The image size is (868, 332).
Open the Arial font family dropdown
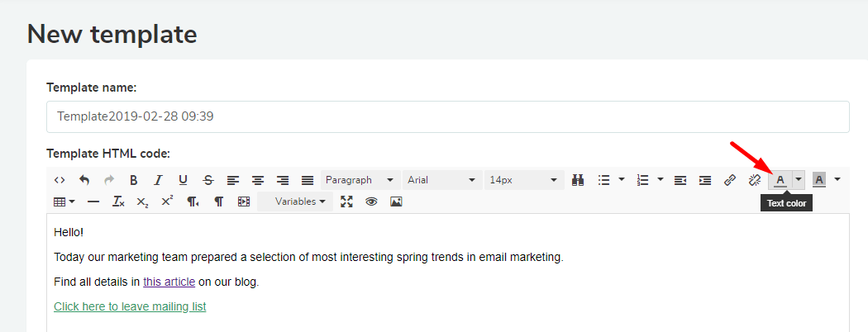[442, 180]
